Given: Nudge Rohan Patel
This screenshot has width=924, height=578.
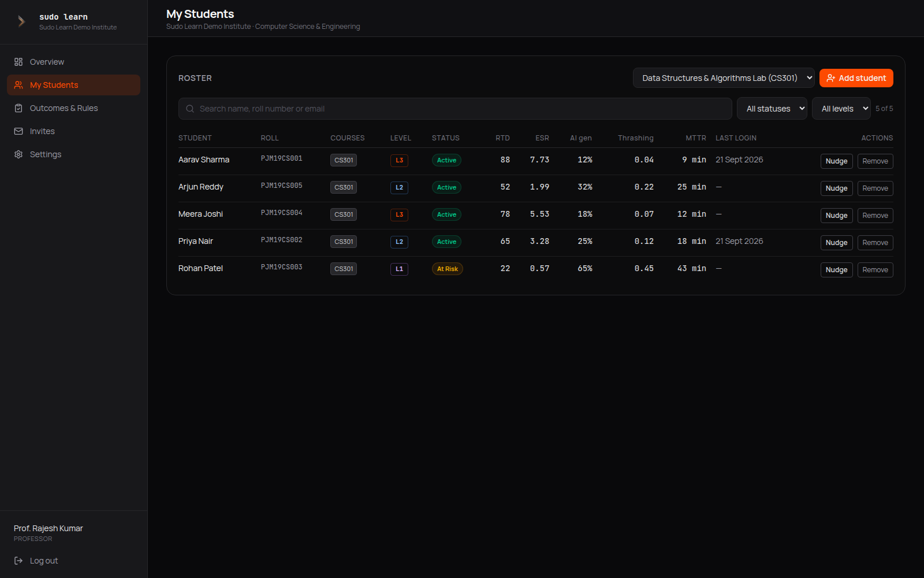Looking at the screenshot, I should [836, 270].
